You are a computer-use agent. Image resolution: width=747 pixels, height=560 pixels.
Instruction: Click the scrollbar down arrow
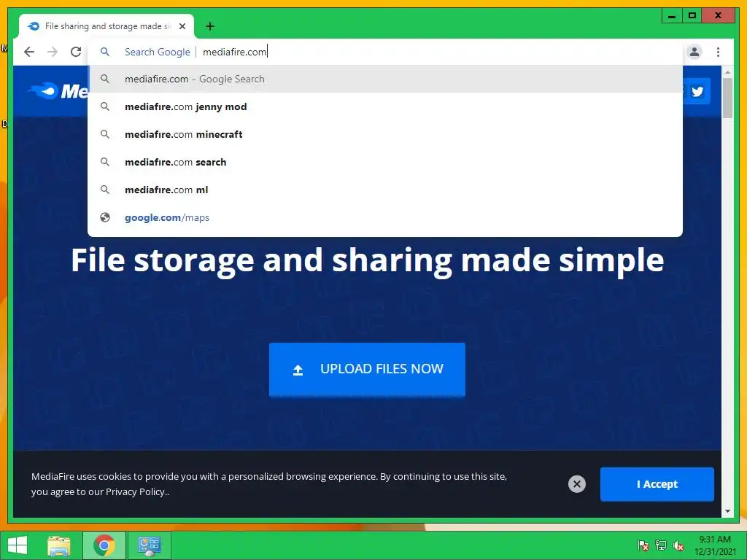(727, 511)
